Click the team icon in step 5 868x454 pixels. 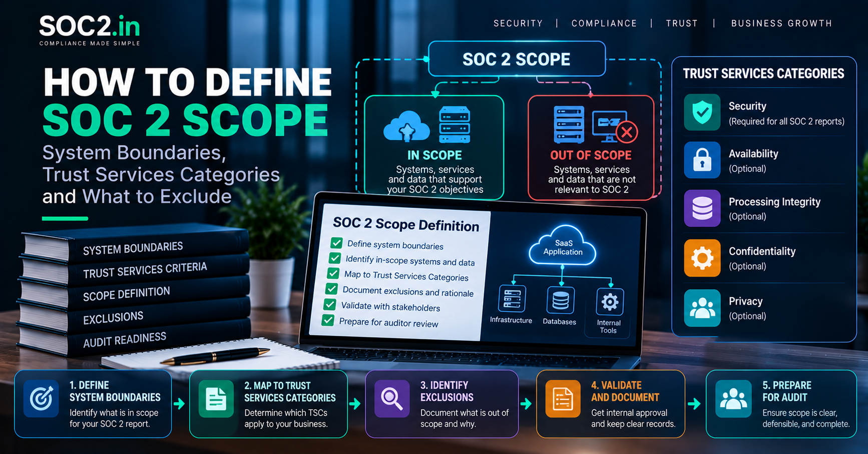point(733,399)
